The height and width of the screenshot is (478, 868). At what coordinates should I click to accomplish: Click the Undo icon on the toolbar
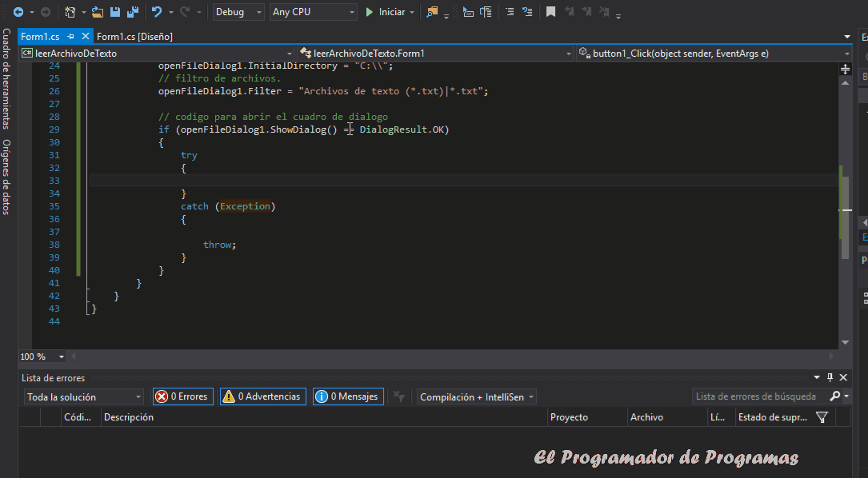(x=158, y=11)
